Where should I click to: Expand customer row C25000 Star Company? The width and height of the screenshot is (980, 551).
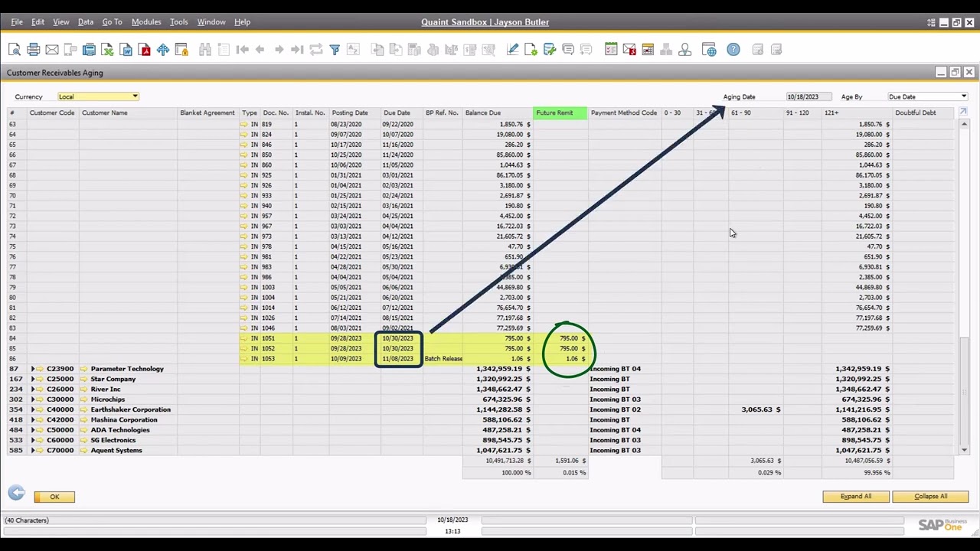point(33,379)
